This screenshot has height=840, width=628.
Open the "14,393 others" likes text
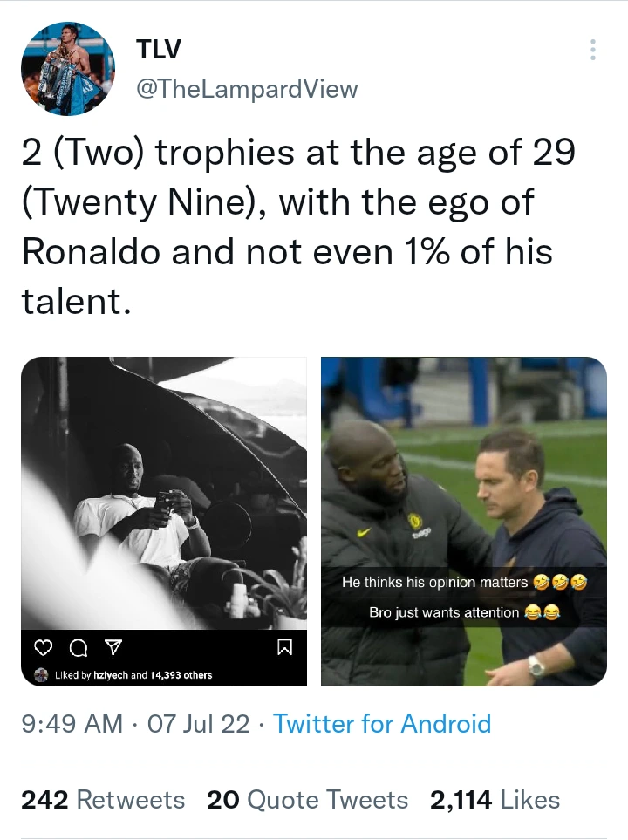[x=181, y=674]
